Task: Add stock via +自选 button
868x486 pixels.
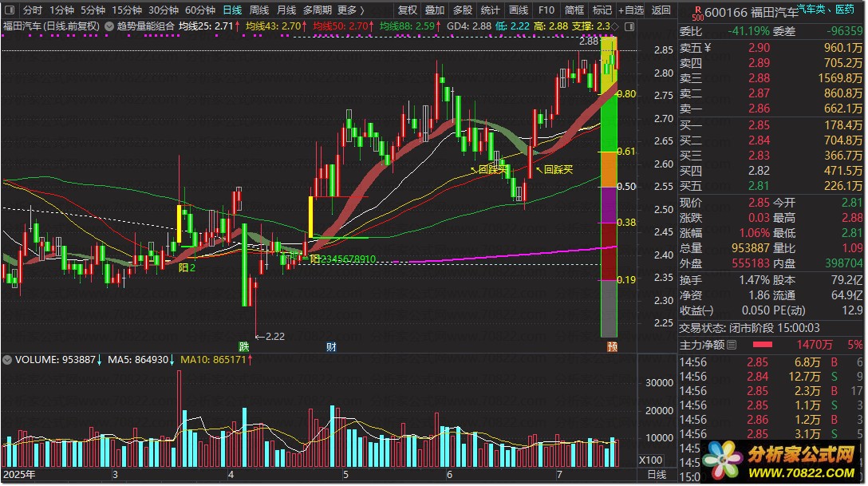Action: tap(631, 10)
